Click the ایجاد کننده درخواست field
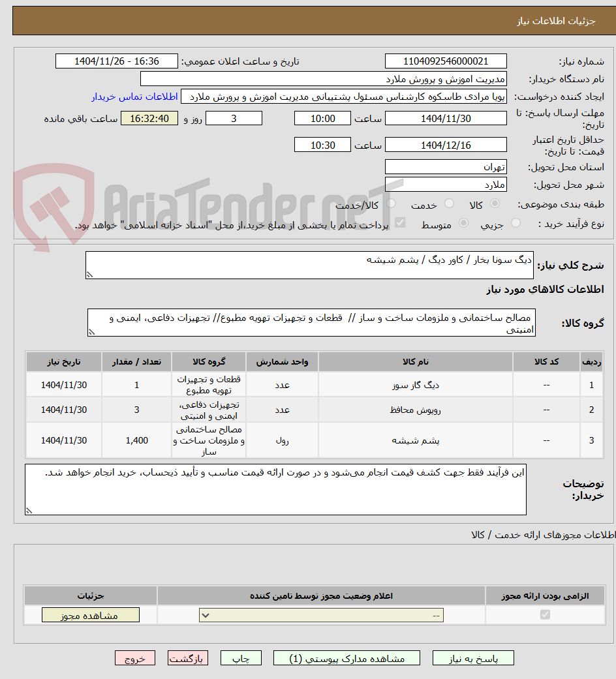 pos(343,97)
